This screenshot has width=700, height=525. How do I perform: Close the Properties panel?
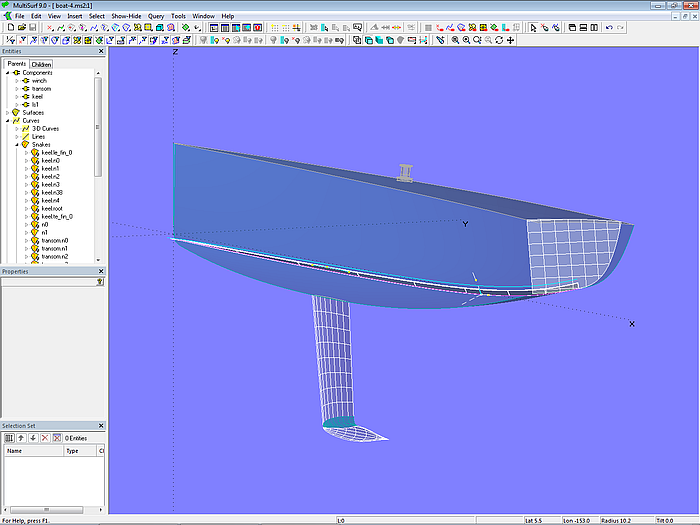point(100,272)
